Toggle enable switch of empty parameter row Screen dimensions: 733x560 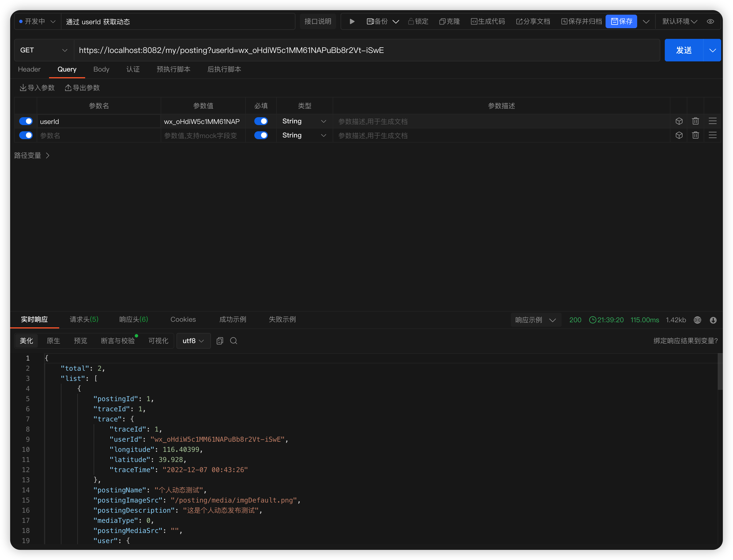[x=26, y=135]
